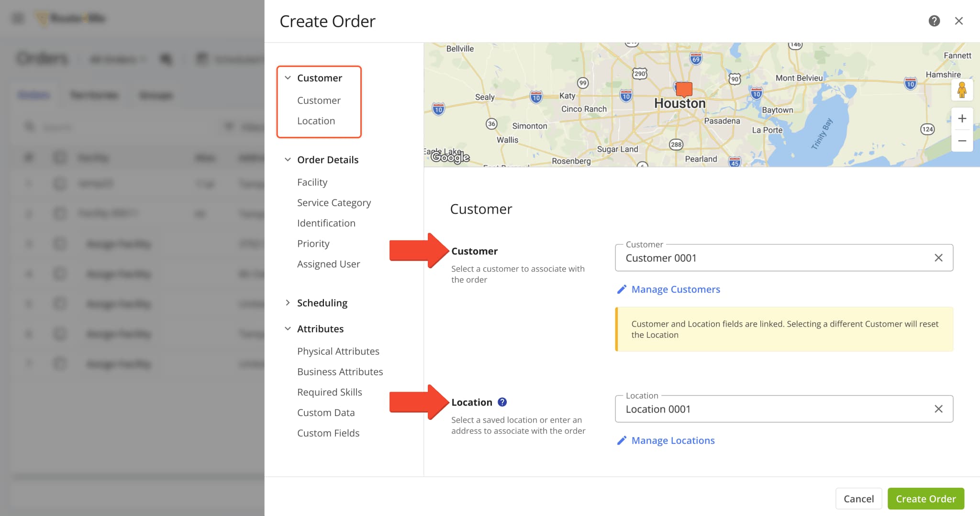The width and height of the screenshot is (980, 516).
Task: Click the pencil icon beside Manage Customers
Action: coord(622,289)
